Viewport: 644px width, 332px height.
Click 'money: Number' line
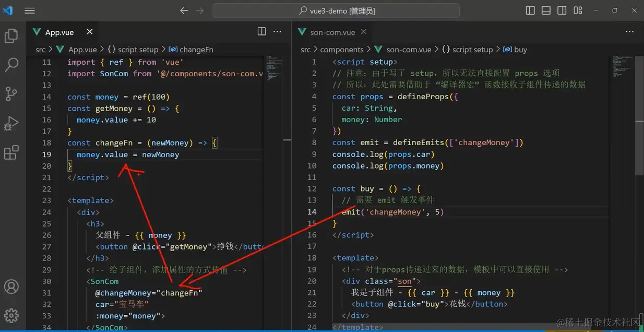(x=372, y=120)
